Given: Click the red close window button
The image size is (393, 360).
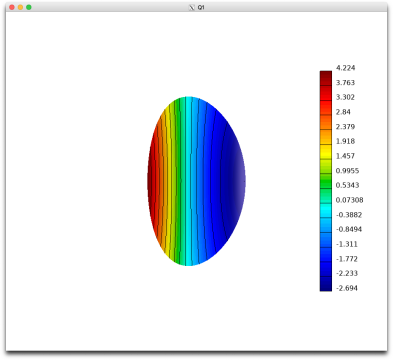Looking at the screenshot, I should point(12,7).
